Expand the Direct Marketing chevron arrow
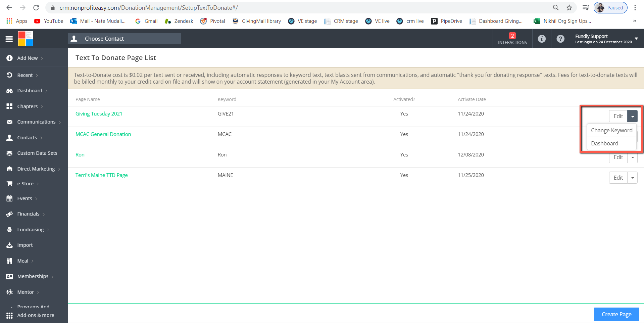 tap(59, 169)
